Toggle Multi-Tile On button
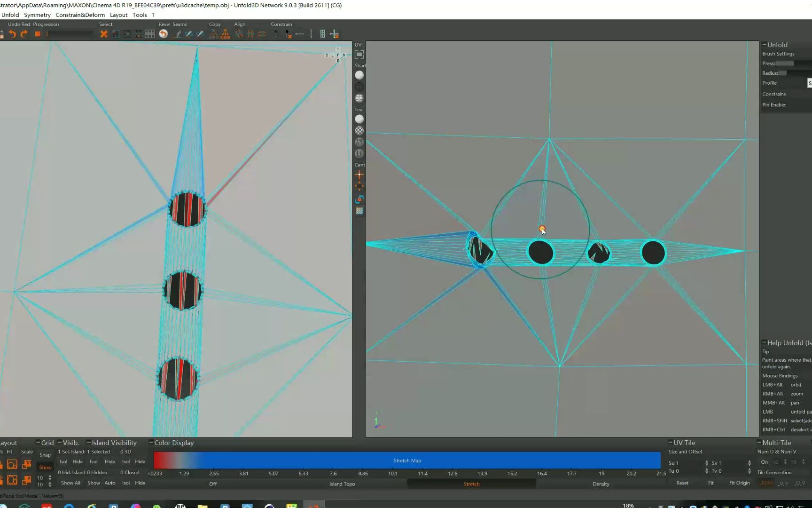 (765, 462)
